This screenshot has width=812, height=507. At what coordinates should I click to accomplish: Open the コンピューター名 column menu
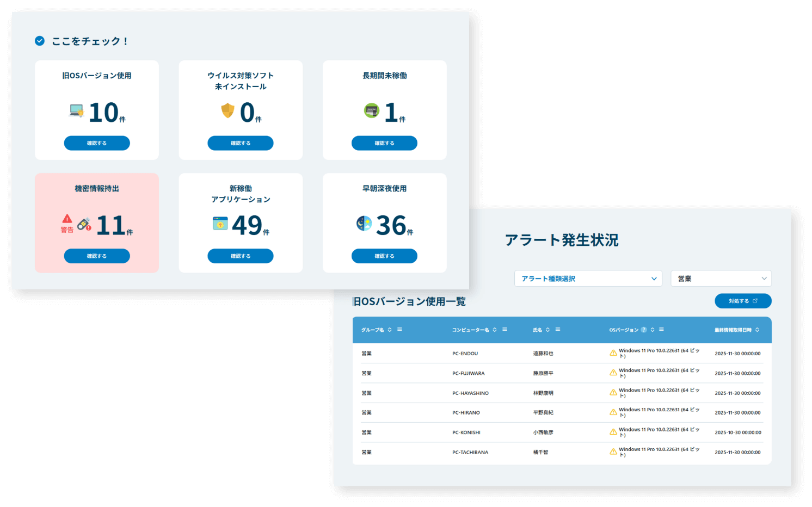(505, 330)
